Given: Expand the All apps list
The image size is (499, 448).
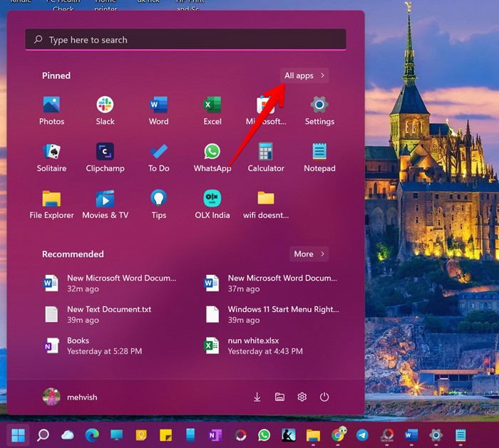Looking at the screenshot, I should 304,75.
